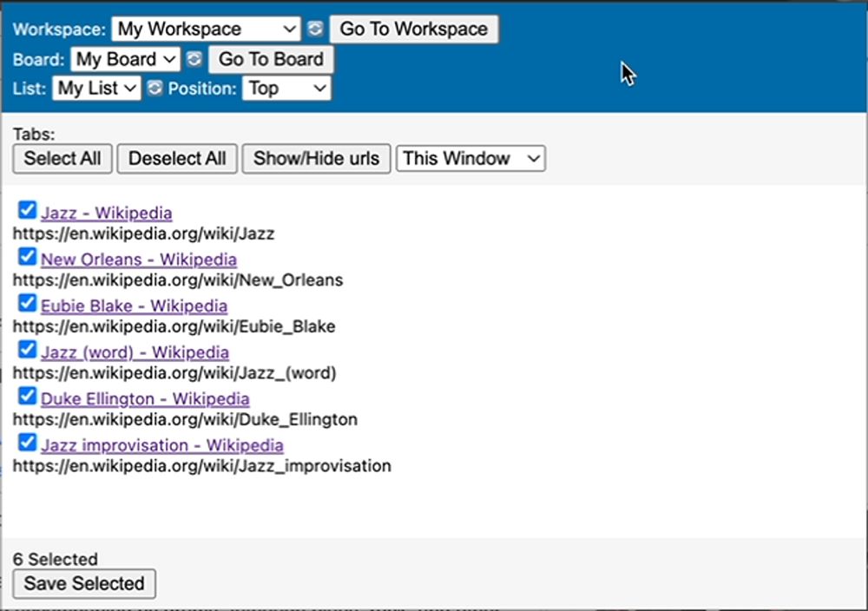The image size is (868, 611).
Task: Uncheck Jazz (word) tab checkbox
Action: tap(27, 350)
